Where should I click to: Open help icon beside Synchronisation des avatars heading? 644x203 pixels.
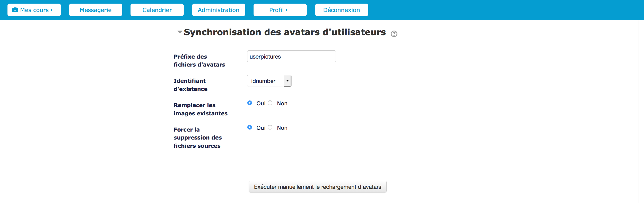(x=394, y=34)
